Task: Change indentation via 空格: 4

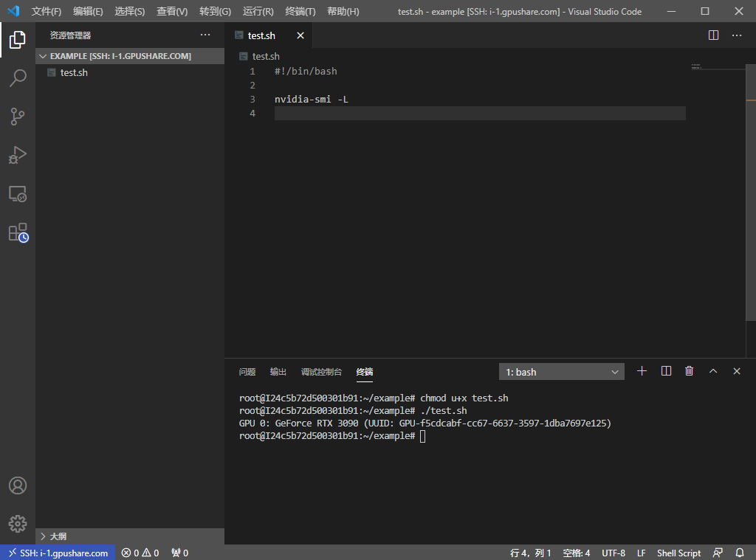Action: pyautogui.click(x=576, y=553)
